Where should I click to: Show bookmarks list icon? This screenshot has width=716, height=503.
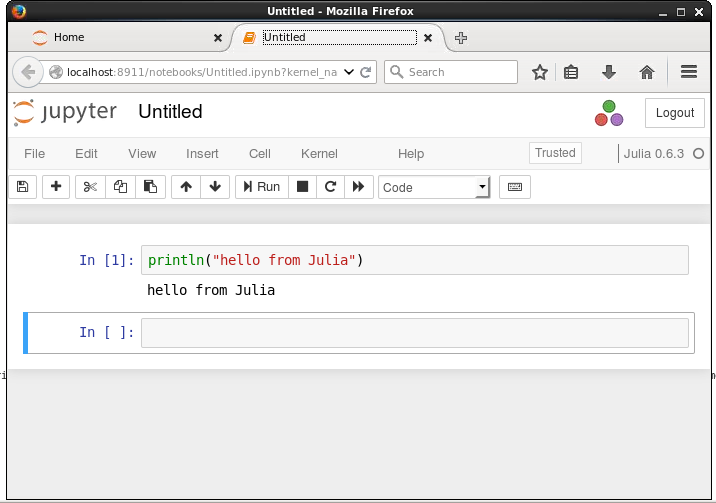tap(571, 72)
